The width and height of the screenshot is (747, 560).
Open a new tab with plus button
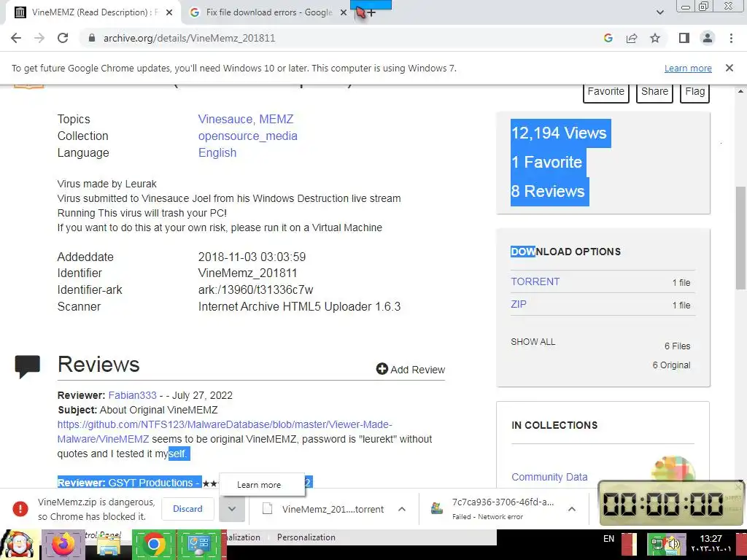371,13
